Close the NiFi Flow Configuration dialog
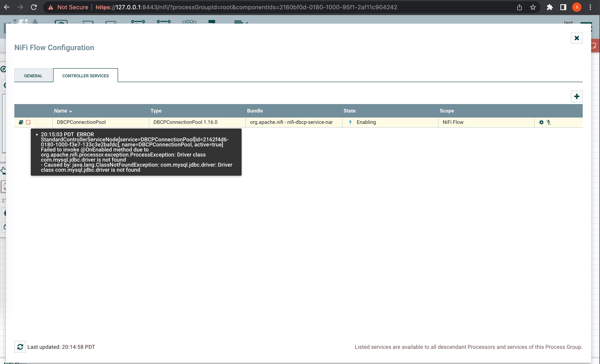The height and width of the screenshot is (364, 600). coord(576,38)
